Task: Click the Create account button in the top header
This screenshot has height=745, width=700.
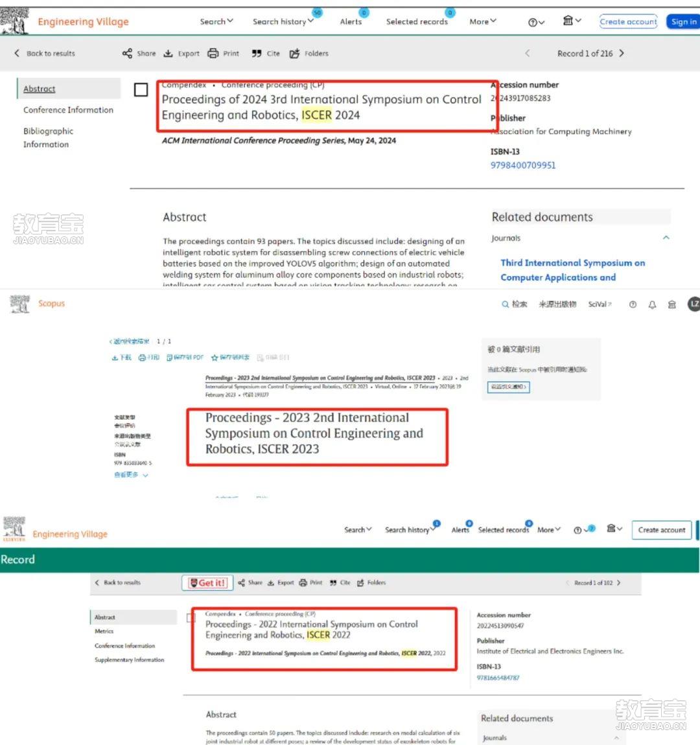Action: (x=628, y=21)
